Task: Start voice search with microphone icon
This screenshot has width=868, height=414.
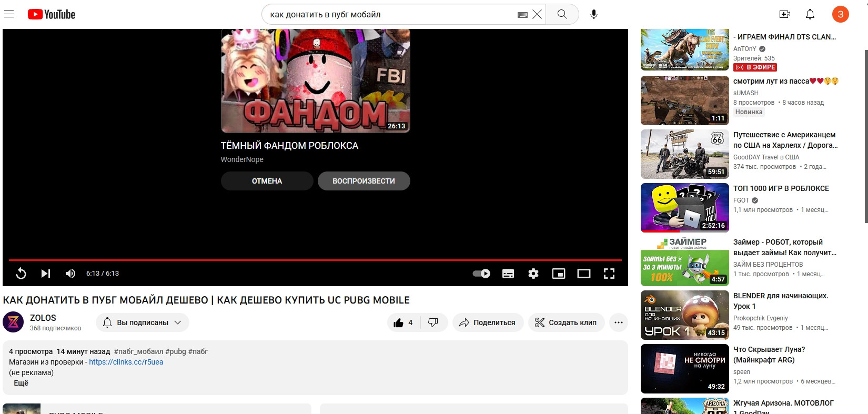Action: [594, 14]
